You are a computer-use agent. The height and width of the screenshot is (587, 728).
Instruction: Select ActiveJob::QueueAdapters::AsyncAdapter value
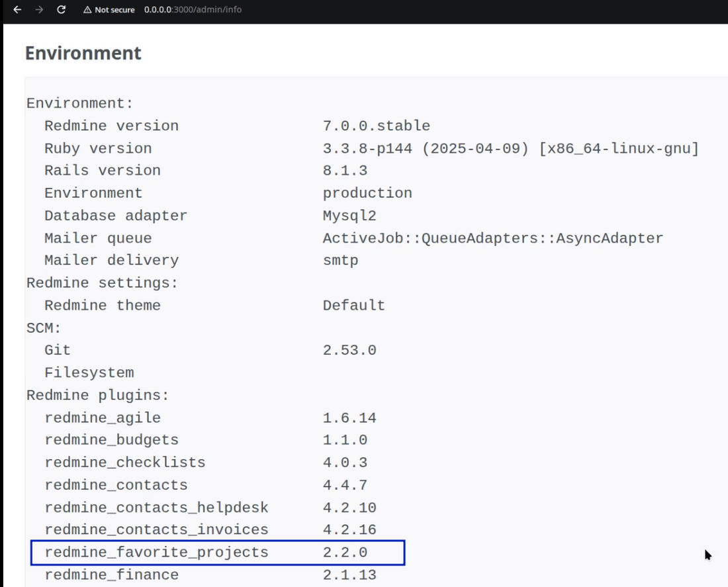tap(493, 238)
